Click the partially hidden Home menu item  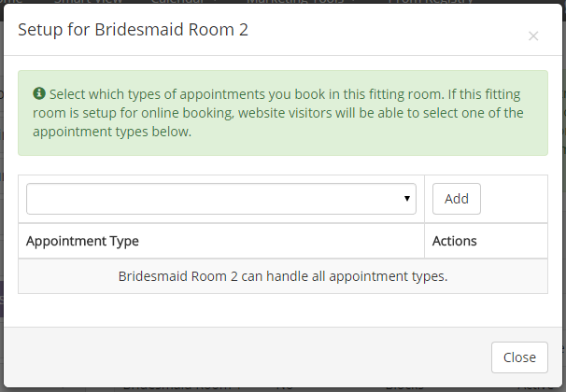(x=11, y=2)
